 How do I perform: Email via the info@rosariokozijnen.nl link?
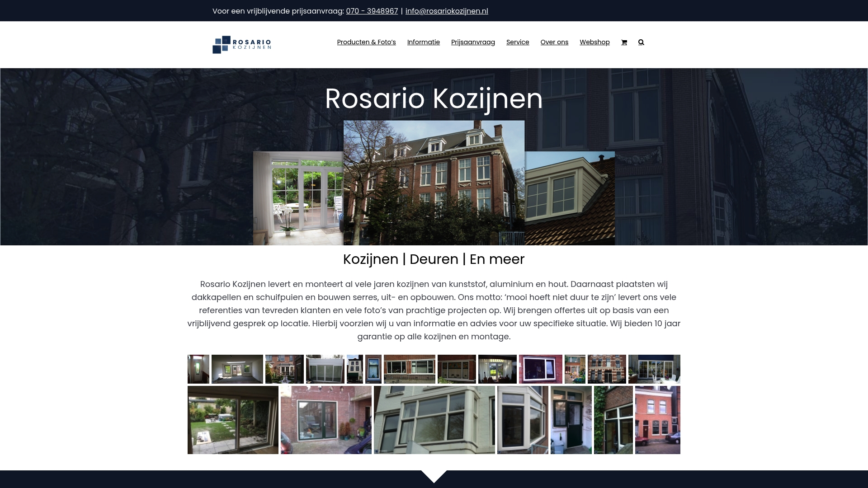click(x=447, y=11)
